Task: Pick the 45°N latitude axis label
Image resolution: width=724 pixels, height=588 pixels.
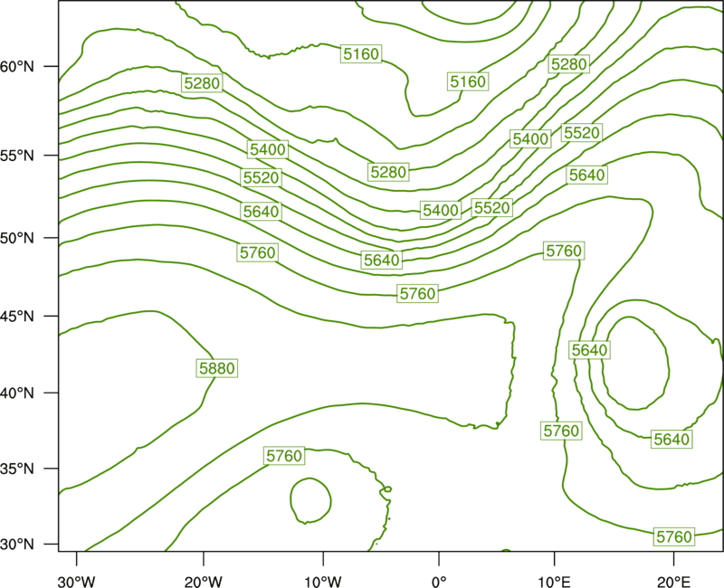Action: click(17, 317)
